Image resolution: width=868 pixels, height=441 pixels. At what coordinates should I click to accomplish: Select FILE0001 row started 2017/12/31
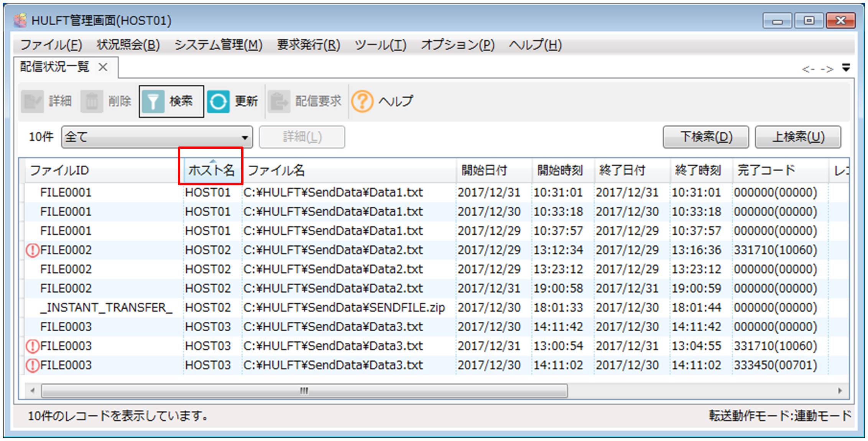[436, 193]
